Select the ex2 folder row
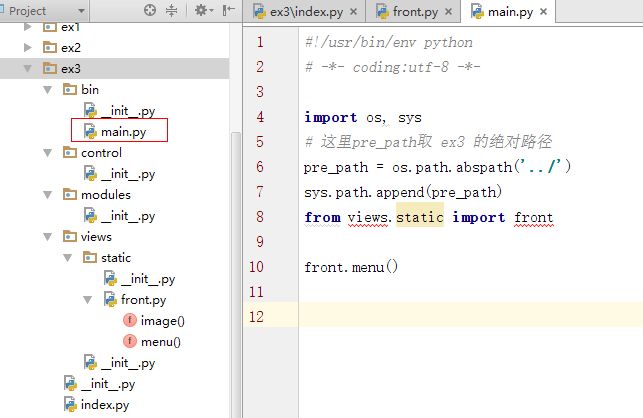 click(114, 48)
